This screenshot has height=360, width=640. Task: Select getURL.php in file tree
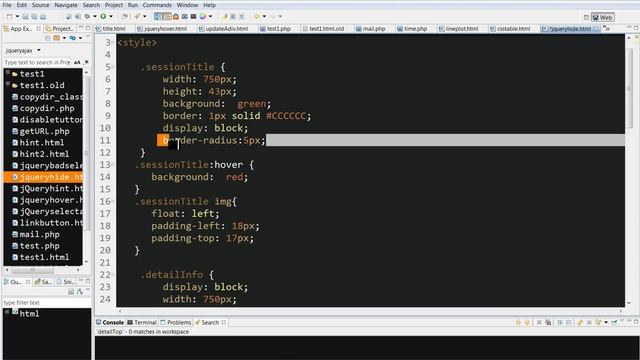pos(44,131)
